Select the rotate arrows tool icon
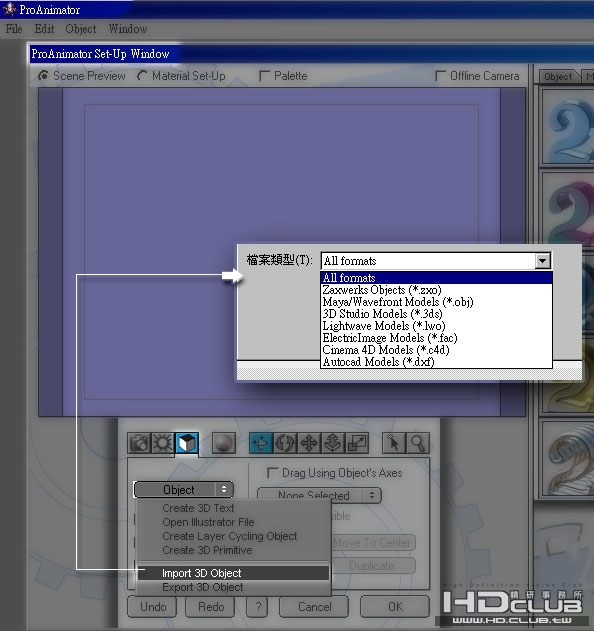Image resolution: width=594 pixels, height=631 pixels. point(285,443)
